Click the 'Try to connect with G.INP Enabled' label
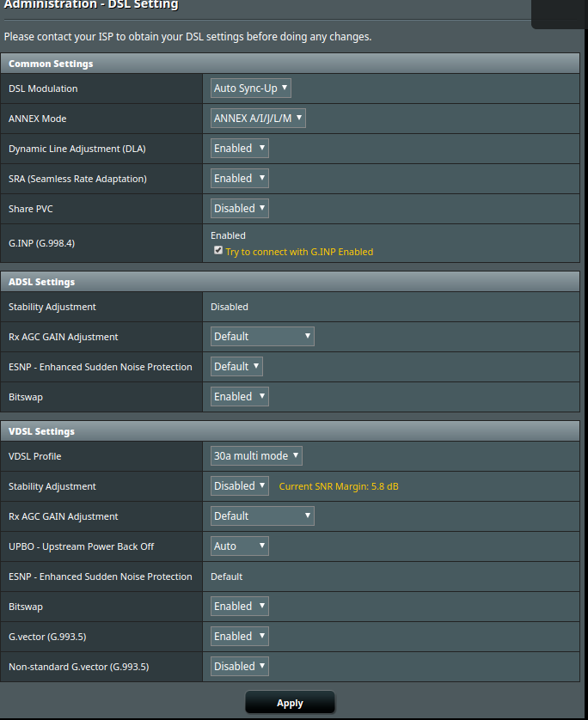 [x=299, y=252]
